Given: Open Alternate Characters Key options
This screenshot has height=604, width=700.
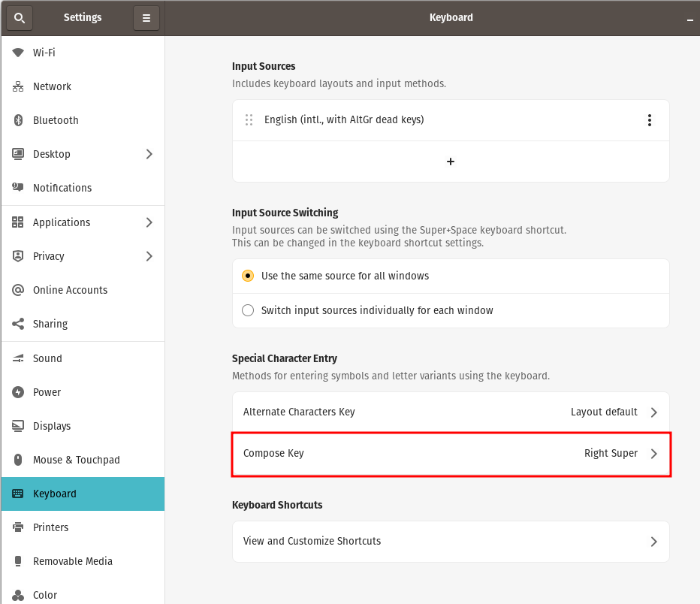Looking at the screenshot, I should point(451,412).
